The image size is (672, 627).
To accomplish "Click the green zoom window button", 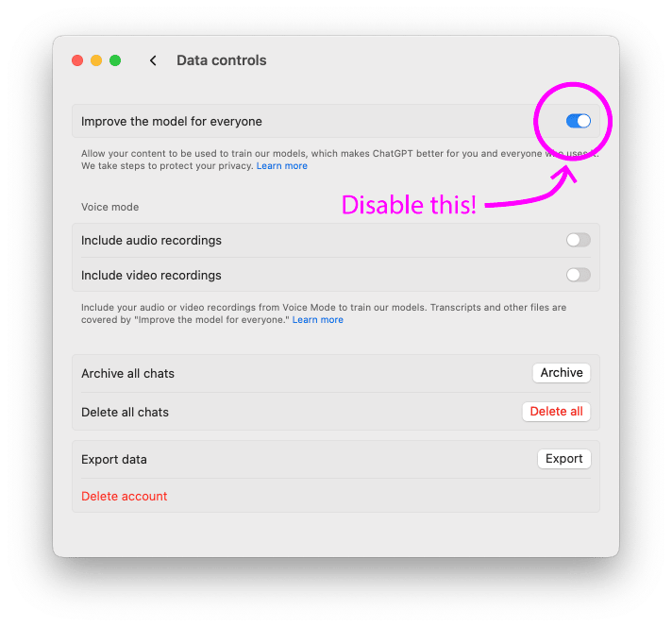I will point(115,60).
